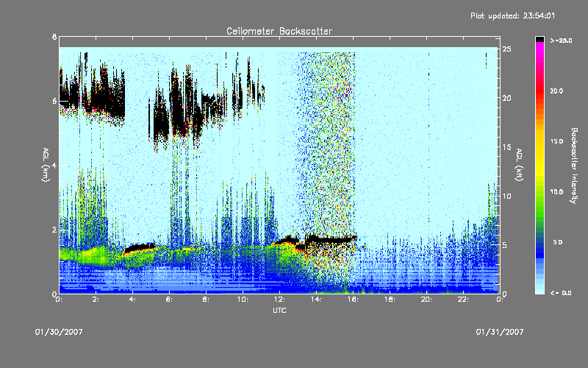Viewport: 588px width, 368px height.
Task: Click the UTC x-axis label
Action: coord(279,310)
